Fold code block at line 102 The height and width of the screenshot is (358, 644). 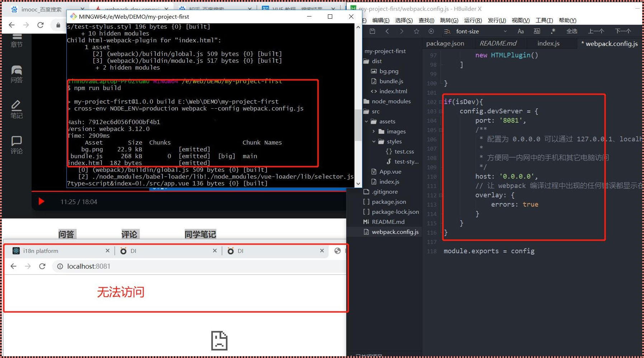pyautogui.click(x=441, y=102)
